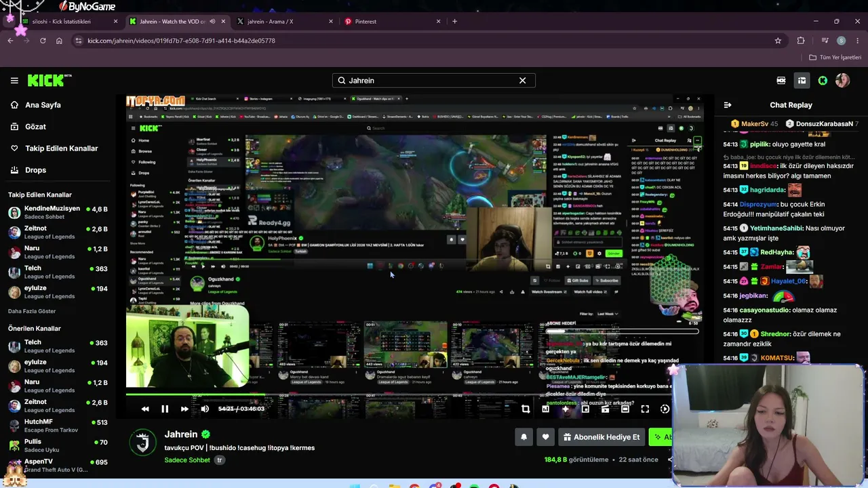Clear the Jahrein search query

coord(522,81)
